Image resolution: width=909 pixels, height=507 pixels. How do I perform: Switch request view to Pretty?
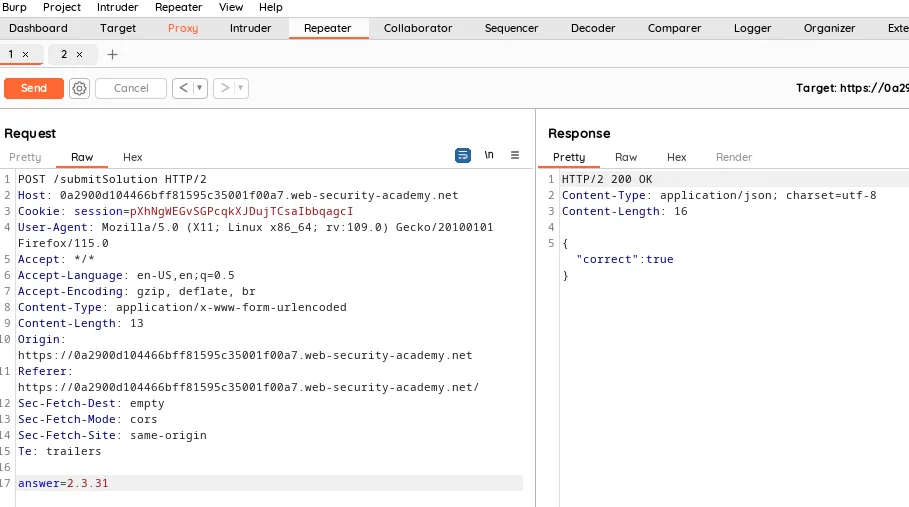(x=25, y=158)
